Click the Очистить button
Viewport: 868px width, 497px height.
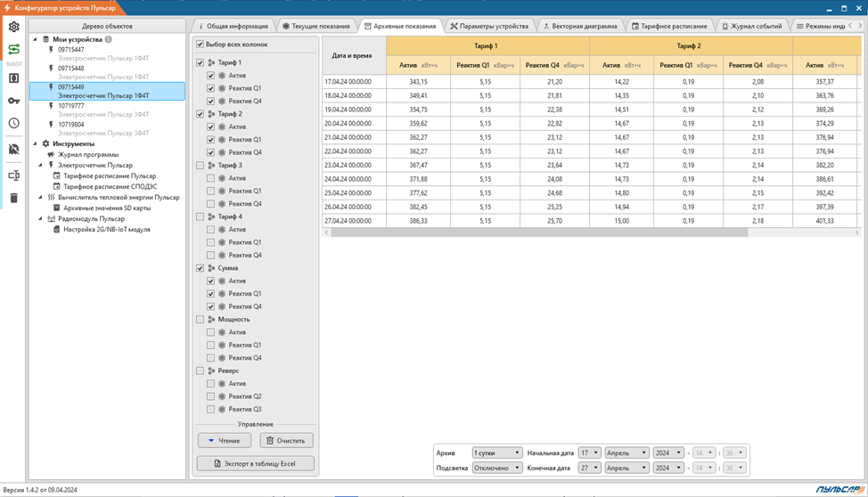[x=286, y=441]
